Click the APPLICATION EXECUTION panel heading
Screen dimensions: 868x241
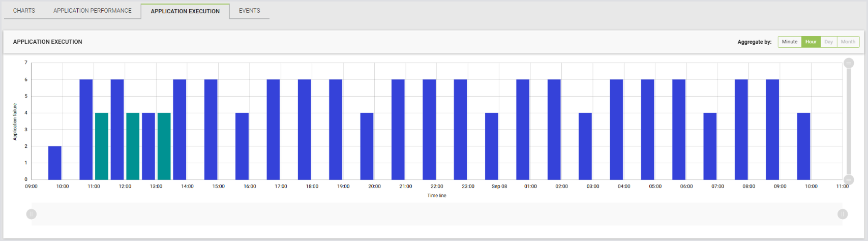point(47,42)
